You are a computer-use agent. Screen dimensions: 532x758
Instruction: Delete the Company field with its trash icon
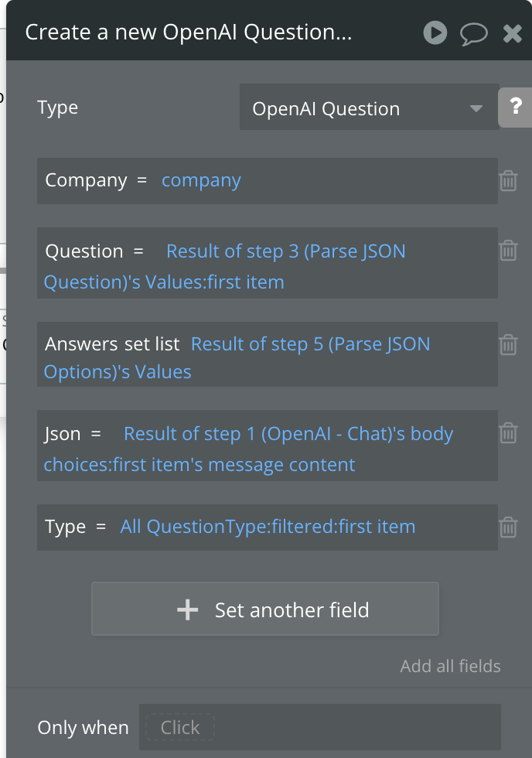click(x=508, y=180)
